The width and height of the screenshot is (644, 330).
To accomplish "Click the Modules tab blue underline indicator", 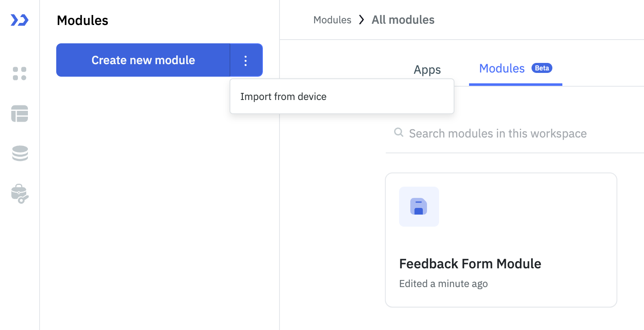I will tap(515, 85).
